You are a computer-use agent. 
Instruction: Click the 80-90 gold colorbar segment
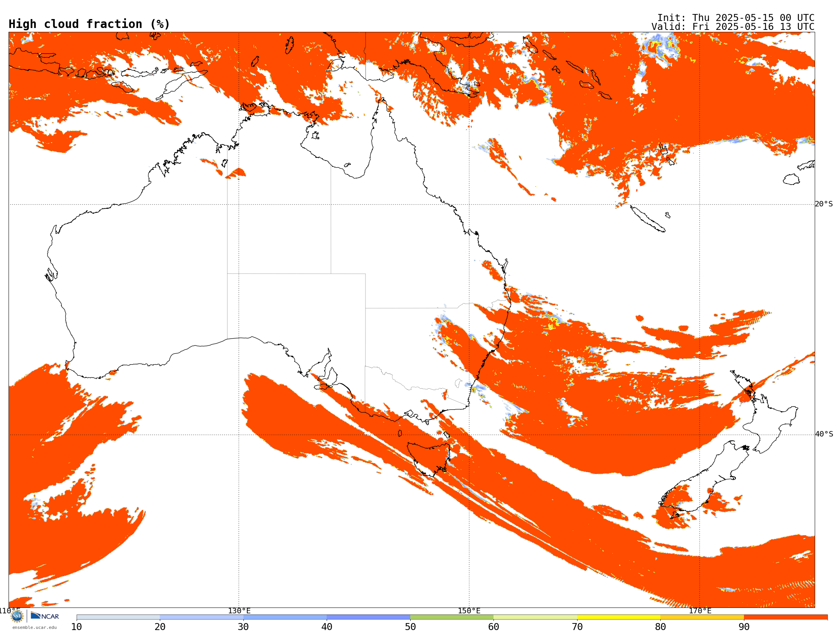tap(702, 617)
